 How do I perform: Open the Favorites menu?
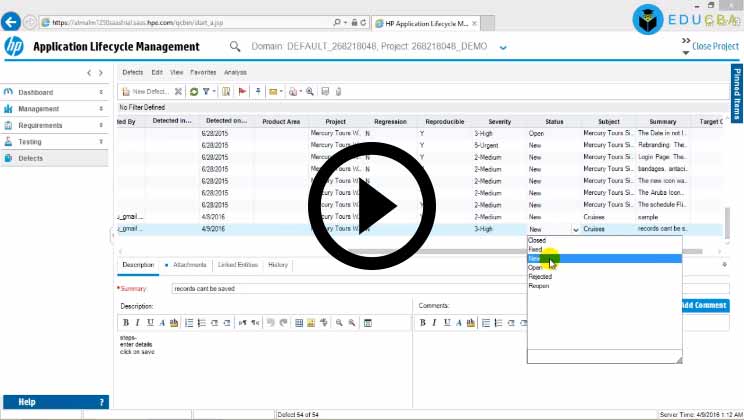pos(203,72)
